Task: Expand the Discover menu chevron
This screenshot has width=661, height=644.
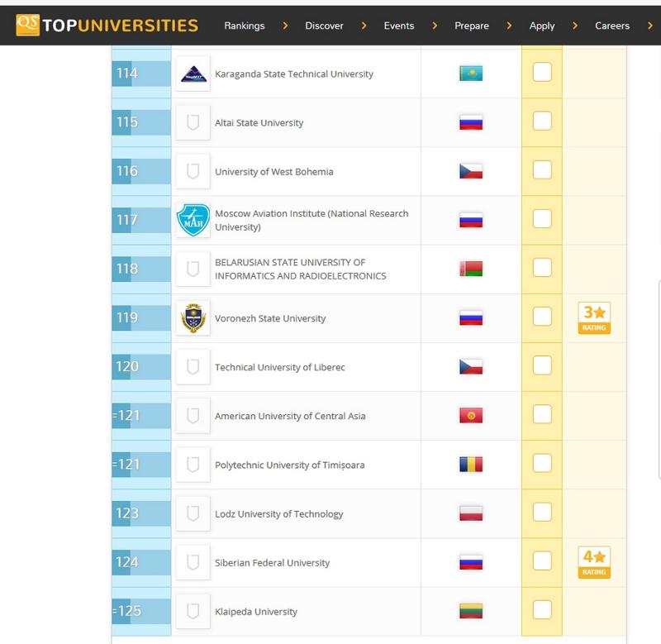Action: coord(363,26)
